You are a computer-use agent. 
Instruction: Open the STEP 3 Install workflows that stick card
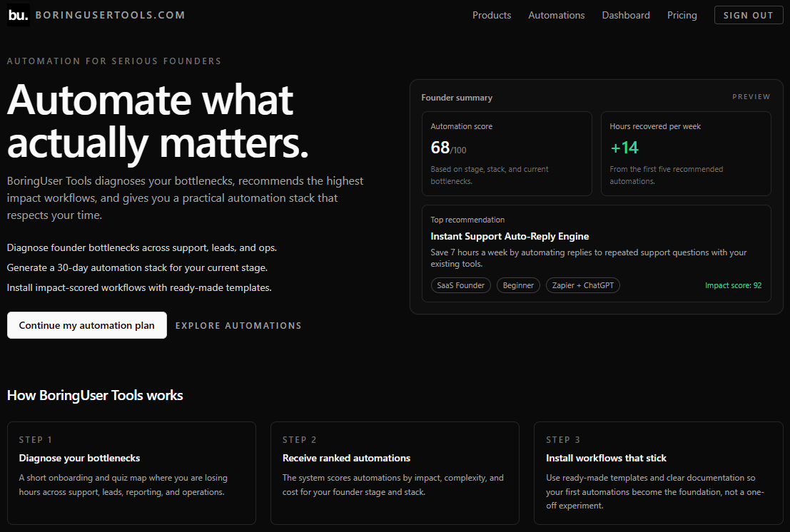(x=659, y=473)
